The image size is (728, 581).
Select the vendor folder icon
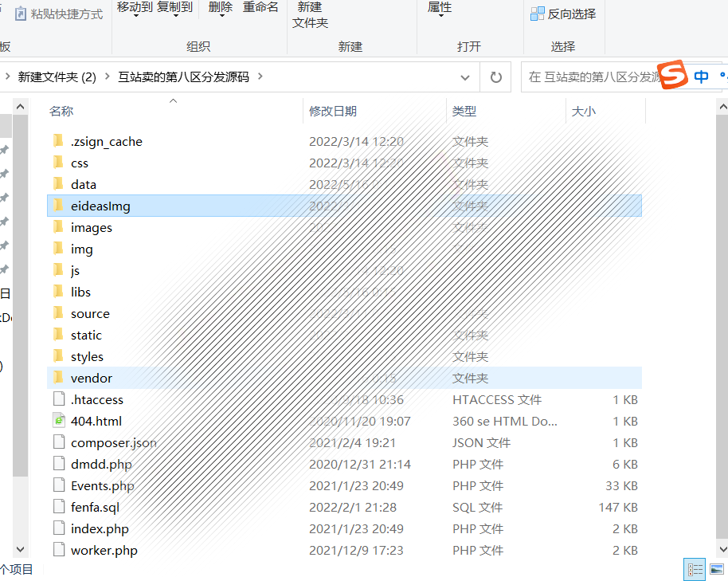[58, 377]
